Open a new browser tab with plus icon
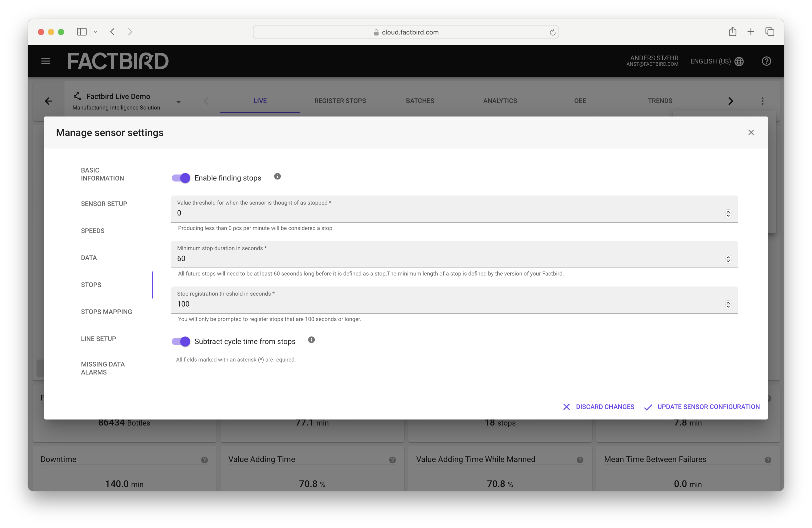Image resolution: width=812 pixels, height=528 pixels. click(750, 32)
